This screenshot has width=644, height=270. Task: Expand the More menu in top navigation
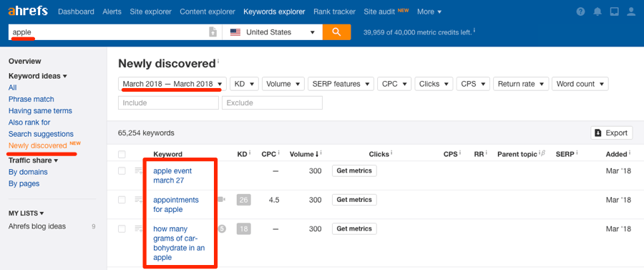(x=429, y=11)
